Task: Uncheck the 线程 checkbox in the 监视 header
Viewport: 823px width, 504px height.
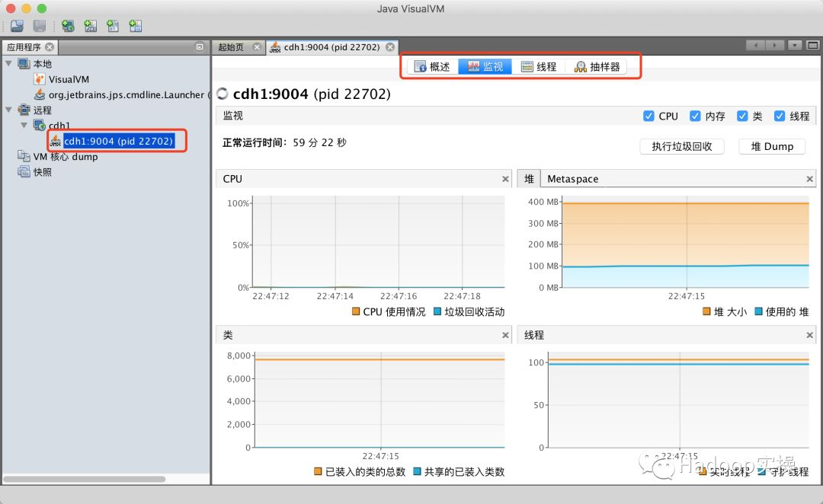Action: (780, 116)
